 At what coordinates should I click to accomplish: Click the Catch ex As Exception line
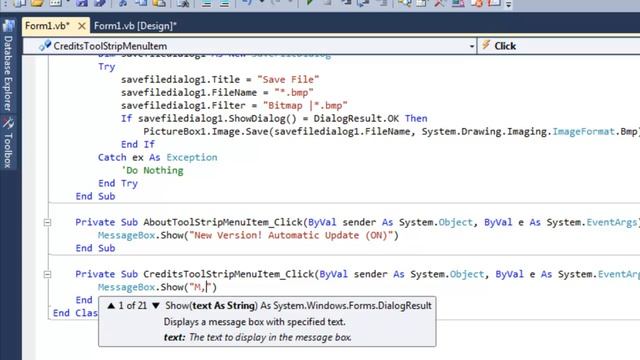pyautogui.click(x=158, y=158)
